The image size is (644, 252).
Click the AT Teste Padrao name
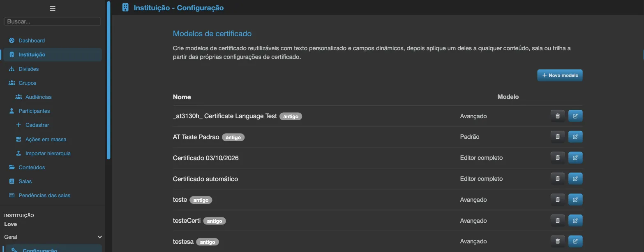tap(196, 137)
